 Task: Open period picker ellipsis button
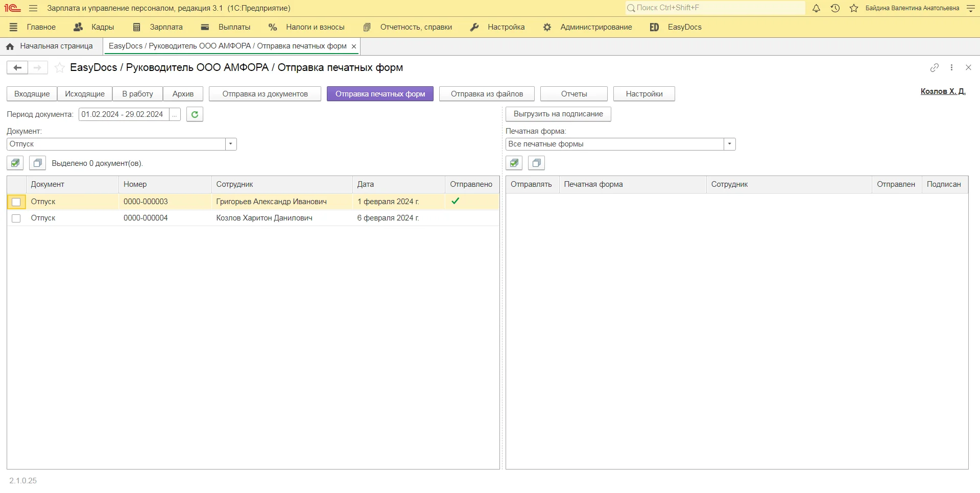(x=175, y=114)
